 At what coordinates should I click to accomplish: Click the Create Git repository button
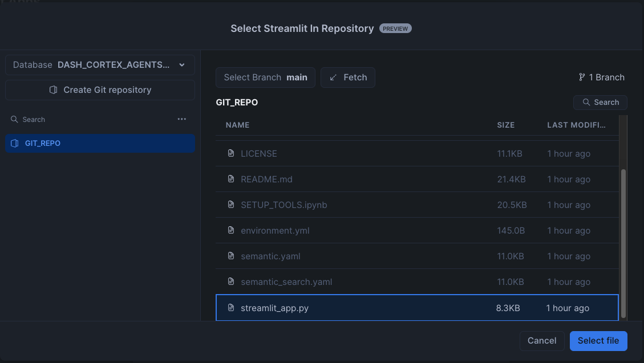(x=100, y=90)
